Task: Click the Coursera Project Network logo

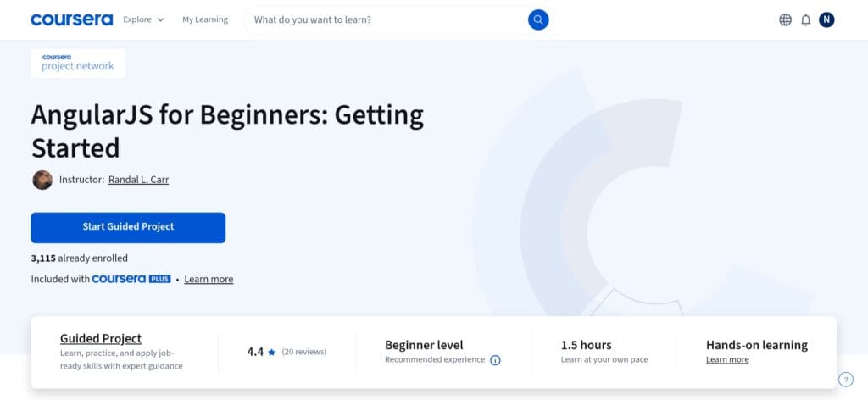Action: pos(78,63)
